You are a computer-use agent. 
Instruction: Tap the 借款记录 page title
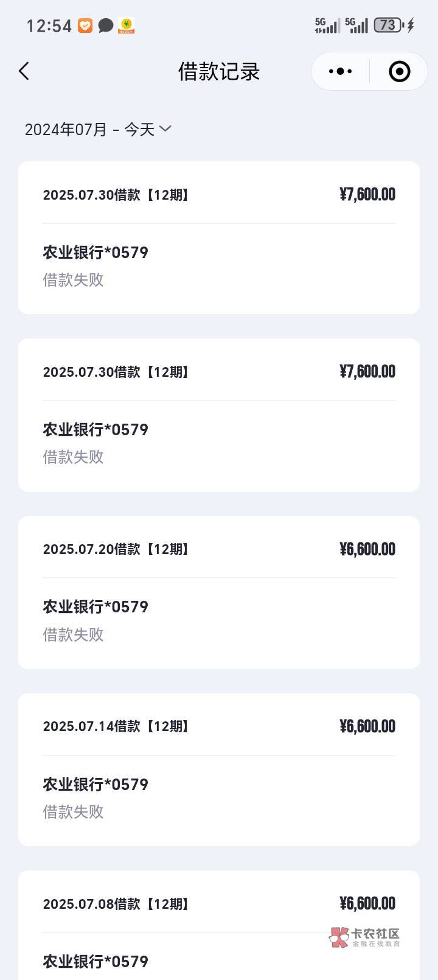219,71
